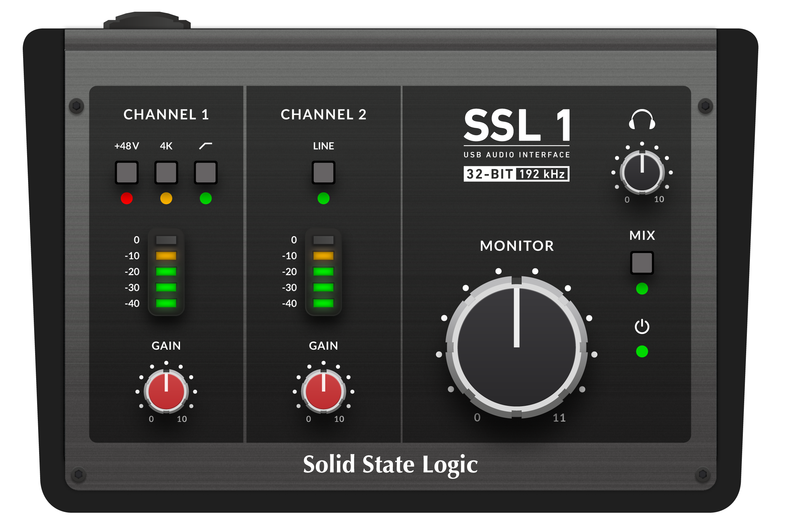
Task: Click the Channel 2 green -40 meter segment
Action: [324, 304]
